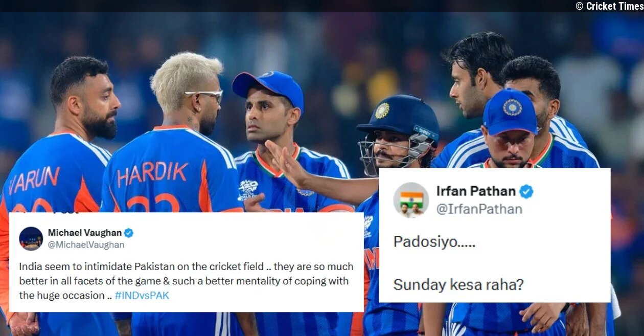Screen dimensions: 644x336
Task: Click the 'Sunday kesa raha?' text
Action: (458, 284)
